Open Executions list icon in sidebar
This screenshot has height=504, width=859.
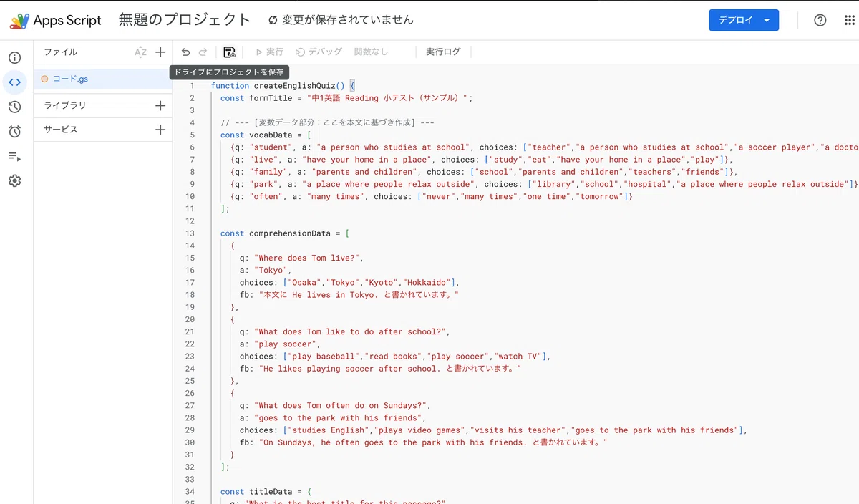point(14,156)
